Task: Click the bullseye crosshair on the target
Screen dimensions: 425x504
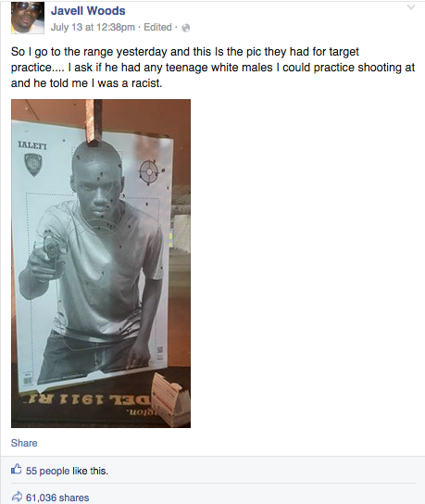Action: [x=149, y=172]
